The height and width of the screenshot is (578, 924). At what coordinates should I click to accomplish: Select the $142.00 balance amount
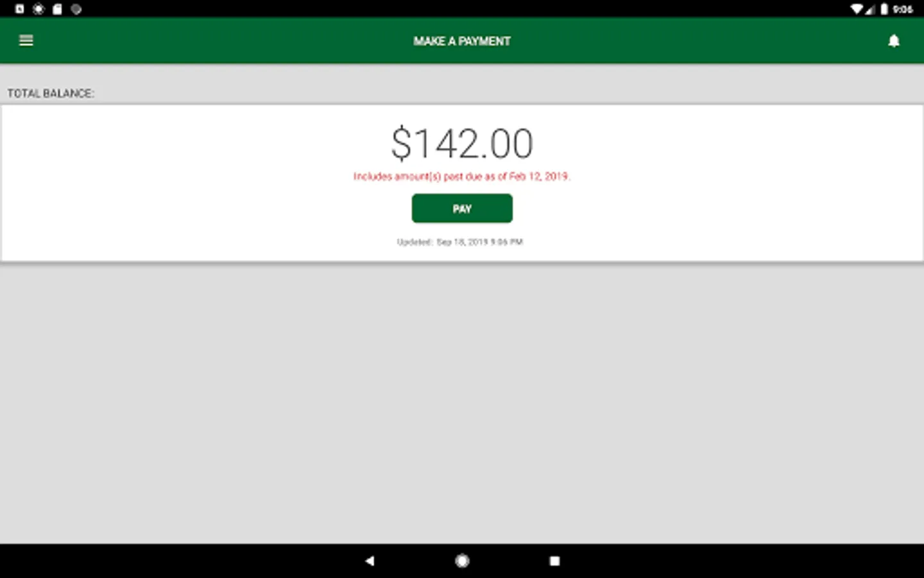click(x=462, y=143)
